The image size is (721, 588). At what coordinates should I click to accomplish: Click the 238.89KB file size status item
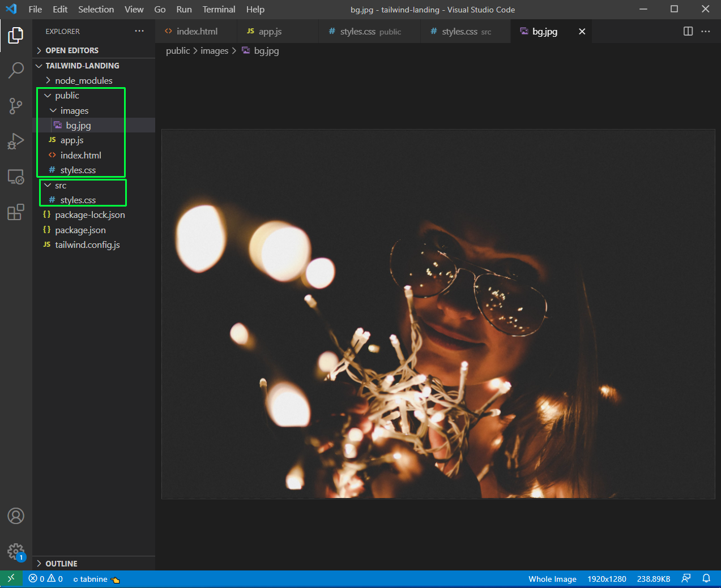(x=654, y=579)
